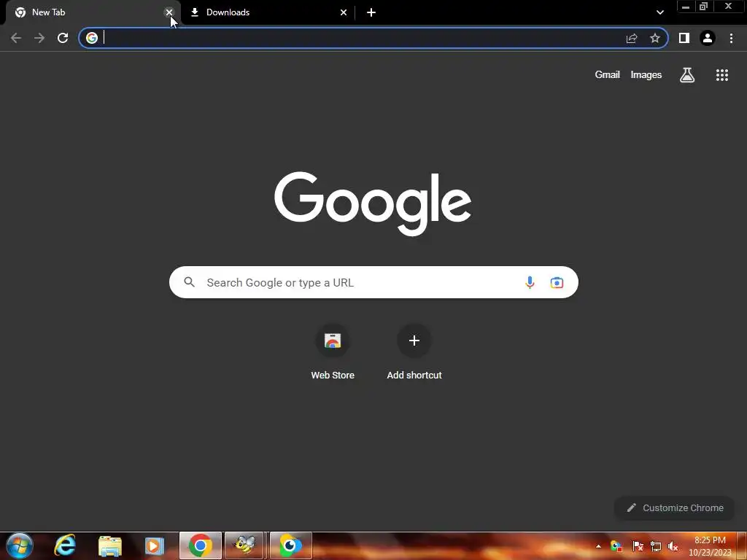Click the muted volume tray icon

[673, 546]
